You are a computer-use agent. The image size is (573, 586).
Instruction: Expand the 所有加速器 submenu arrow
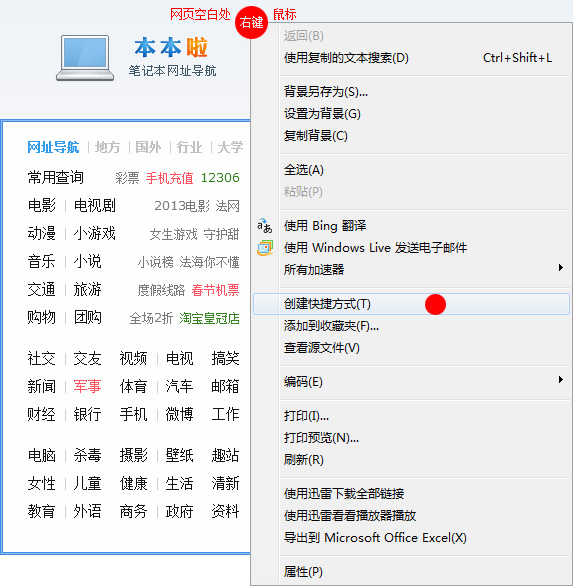560,268
